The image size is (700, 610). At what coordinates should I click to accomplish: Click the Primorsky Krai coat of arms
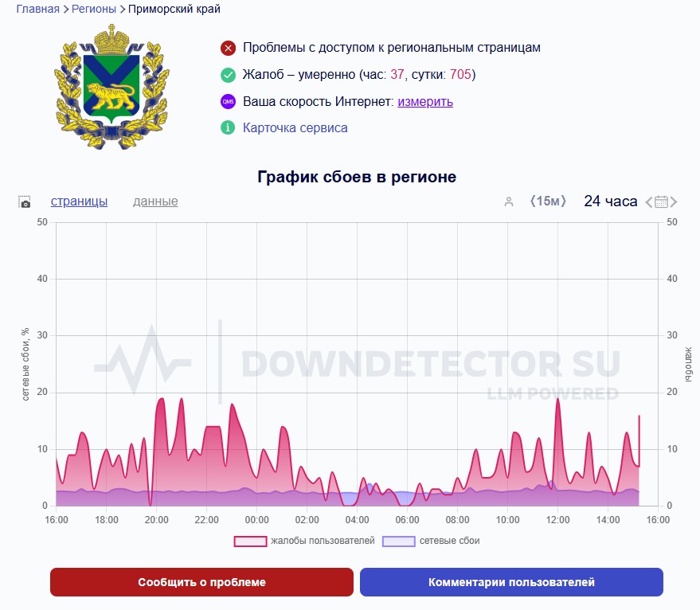(112, 84)
